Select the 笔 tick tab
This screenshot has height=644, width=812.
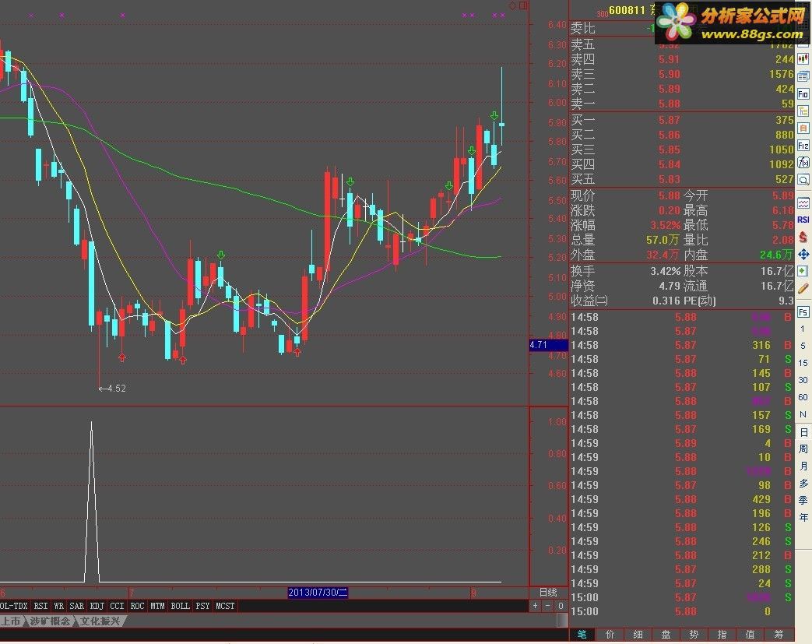582,635
